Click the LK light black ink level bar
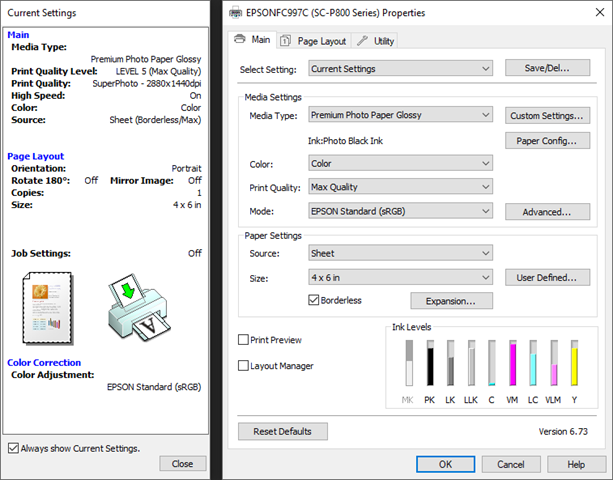 (450, 363)
